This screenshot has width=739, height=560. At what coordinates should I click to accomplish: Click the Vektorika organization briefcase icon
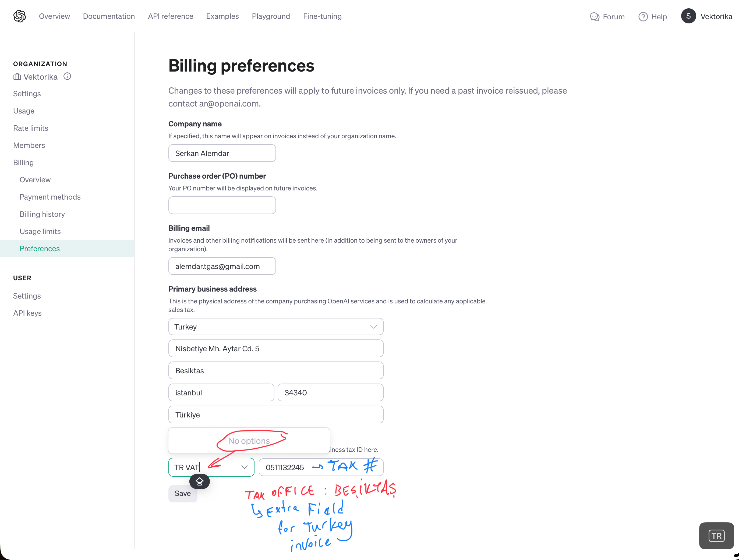17,77
